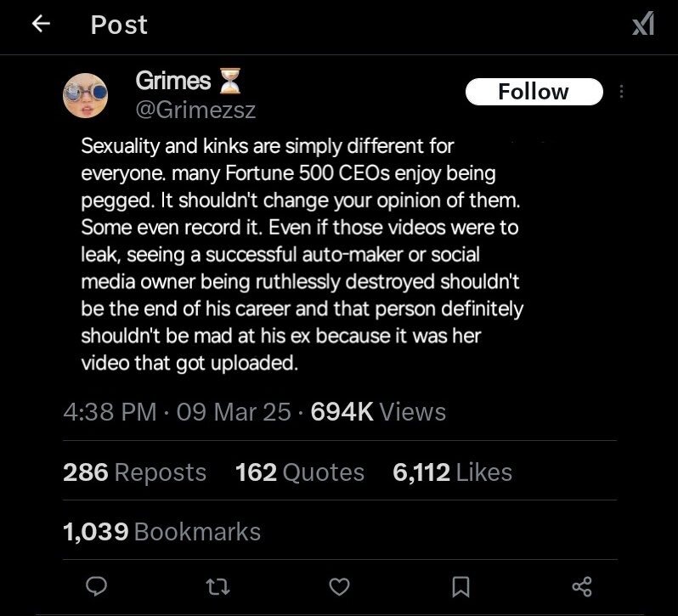Image resolution: width=678 pixels, height=616 pixels.
Task: Click the Post header title
Action: tap(119, 25)
